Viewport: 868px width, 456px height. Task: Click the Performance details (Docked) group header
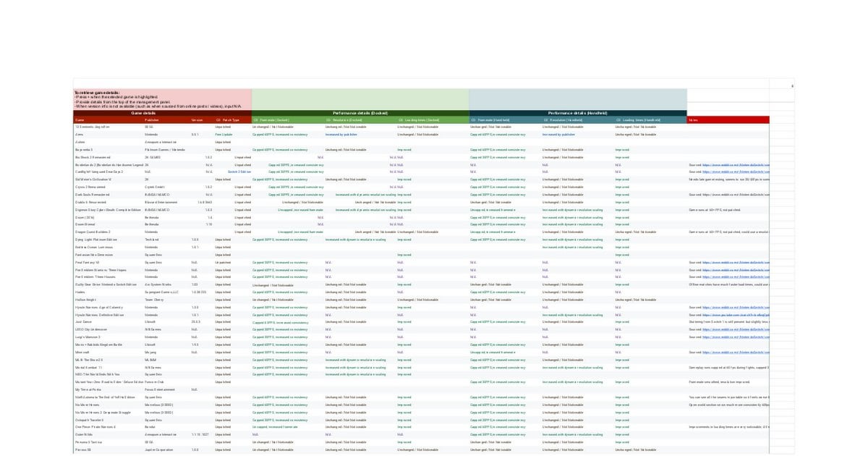click(360, 114)
